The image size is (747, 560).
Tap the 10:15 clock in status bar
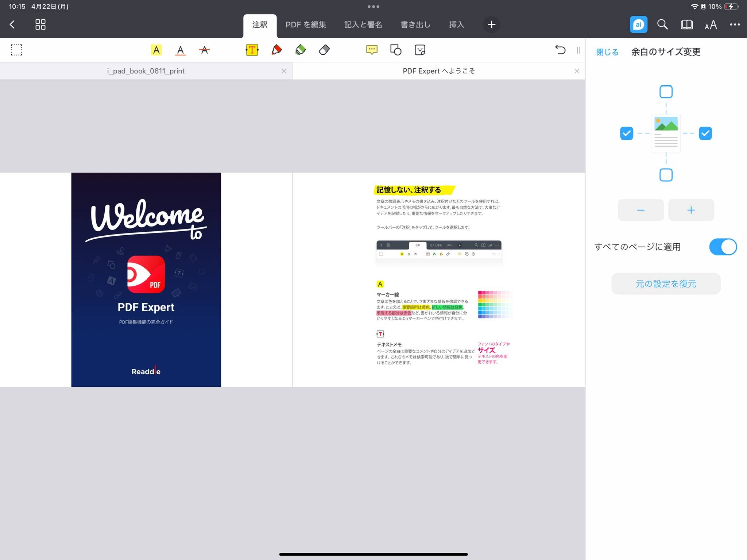click(17, 7)
